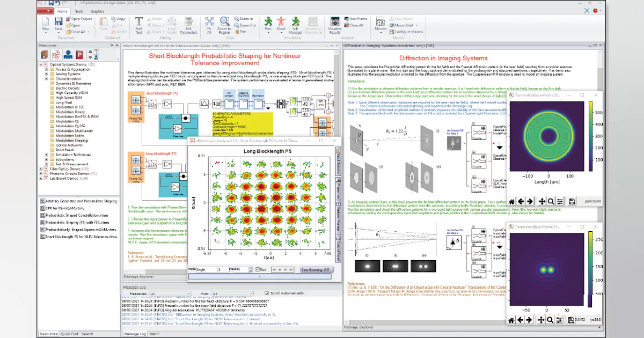This screenshot has width=644, height=338.
Task: Collapse the Optical Systems Demos node
Action: click(x=41, y=64)
